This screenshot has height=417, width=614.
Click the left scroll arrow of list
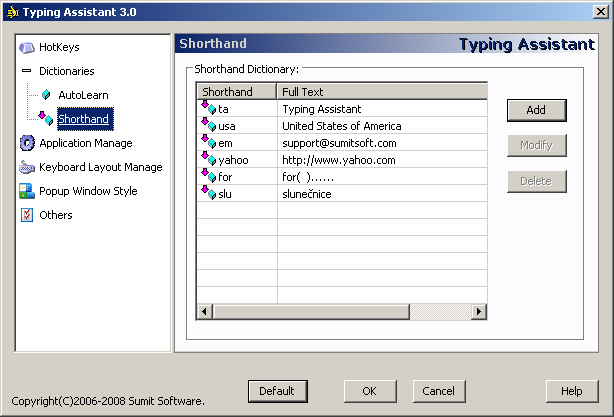(204, 312)
